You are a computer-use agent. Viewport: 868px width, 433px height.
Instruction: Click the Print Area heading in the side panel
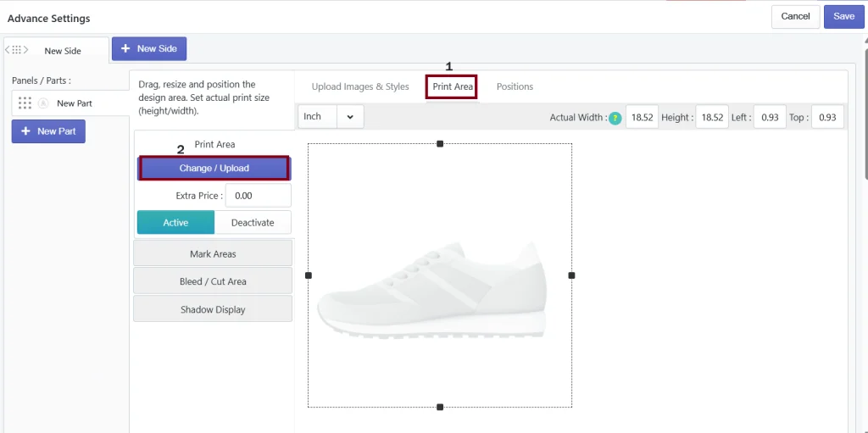[214, 145]
